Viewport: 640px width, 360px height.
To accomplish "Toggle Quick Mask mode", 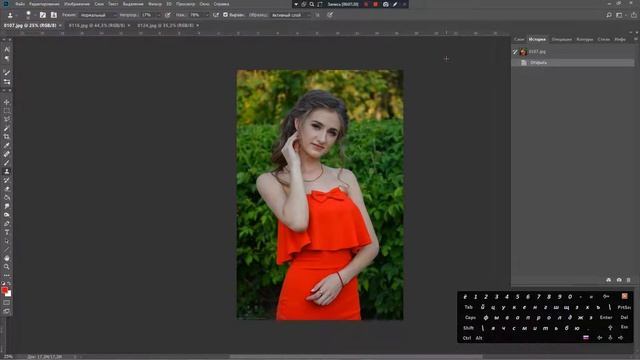I will click(x=7, y=302).
